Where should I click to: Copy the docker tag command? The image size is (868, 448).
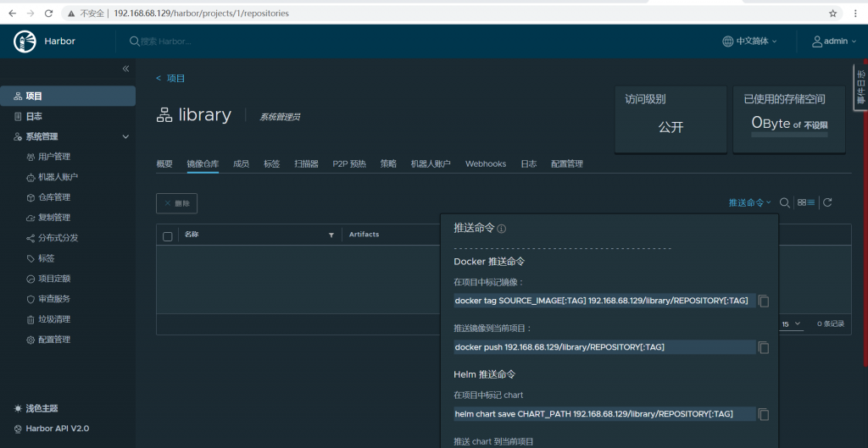[764, 301]
